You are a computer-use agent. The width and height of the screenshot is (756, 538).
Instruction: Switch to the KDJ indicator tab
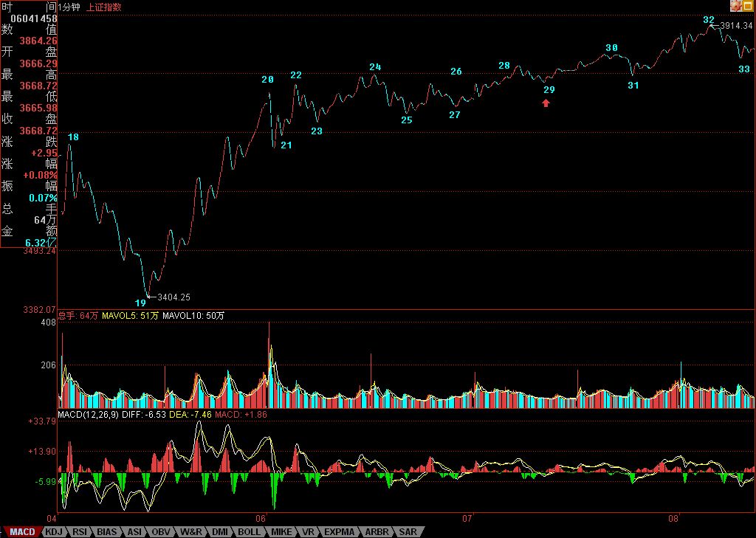(54, 531)
